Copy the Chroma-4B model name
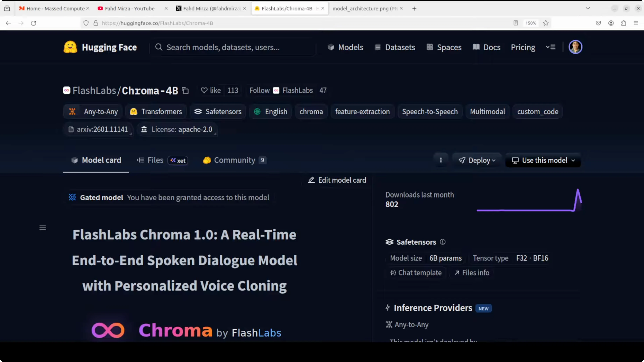 [185, 90]
